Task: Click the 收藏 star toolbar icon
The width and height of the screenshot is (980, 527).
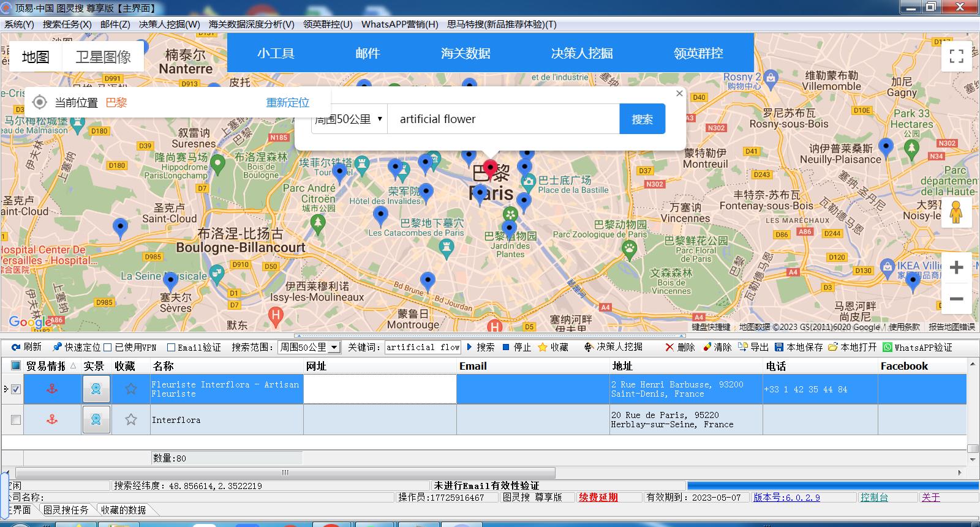Action: coord(542,347)
